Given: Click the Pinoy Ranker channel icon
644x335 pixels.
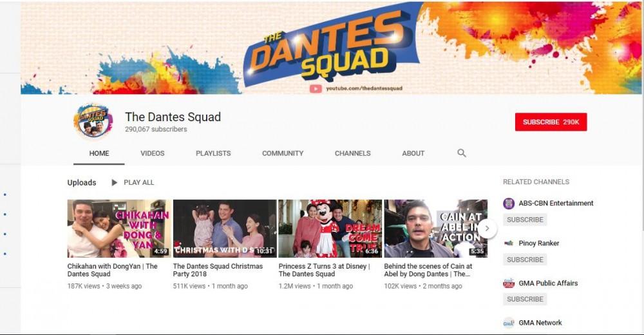Looking at the screenshot, I should (509, 244).
